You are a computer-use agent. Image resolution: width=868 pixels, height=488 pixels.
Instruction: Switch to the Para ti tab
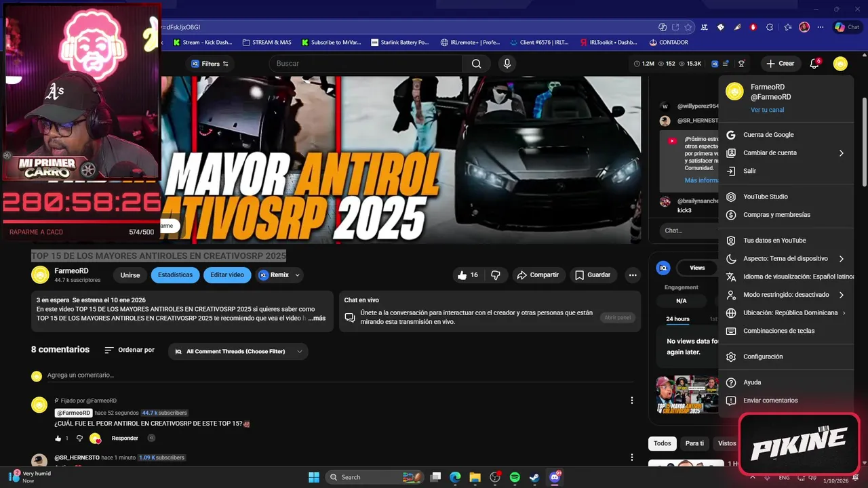(x=694, y=443)
